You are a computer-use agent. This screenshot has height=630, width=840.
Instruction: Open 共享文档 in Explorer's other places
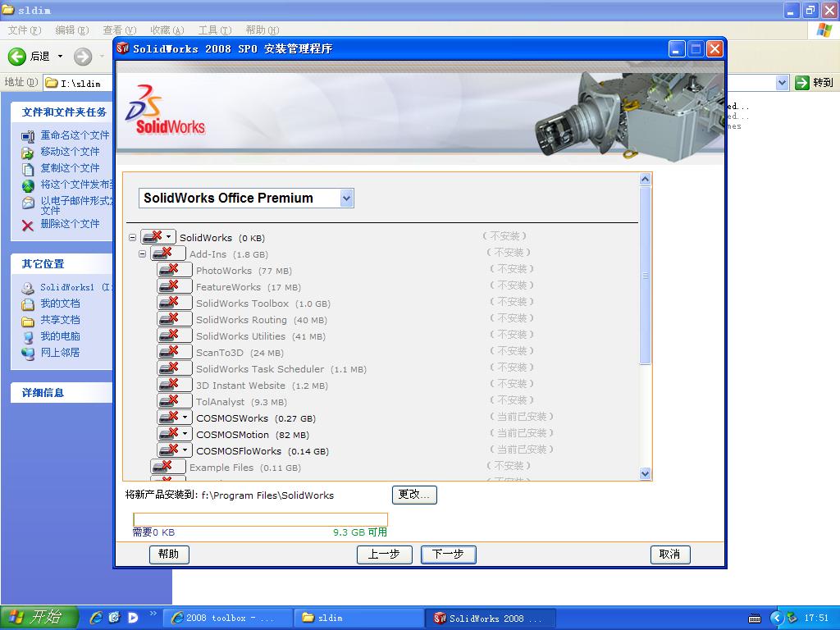pyautogui.click(x=60, y=320)
